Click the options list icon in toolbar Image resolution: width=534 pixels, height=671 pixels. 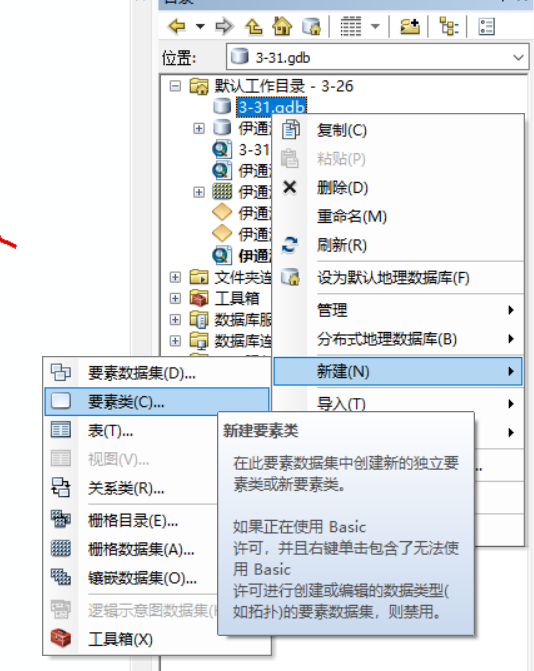pos(487,27)
